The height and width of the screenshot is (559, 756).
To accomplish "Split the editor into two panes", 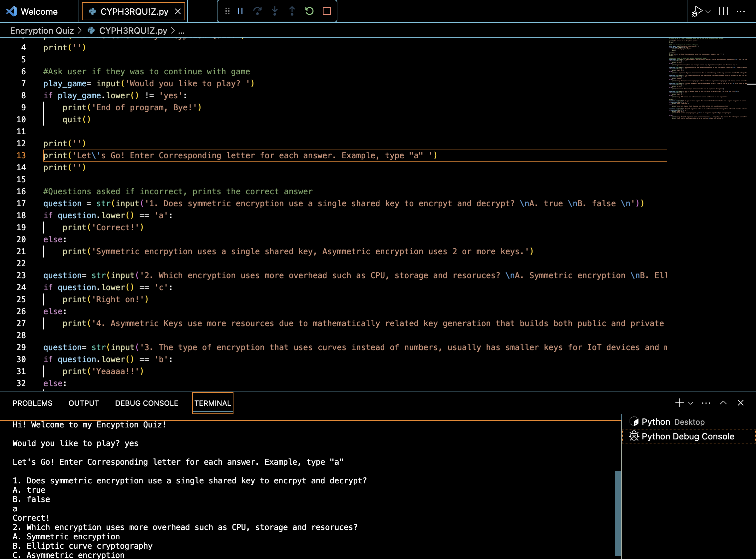I will 723,11.
